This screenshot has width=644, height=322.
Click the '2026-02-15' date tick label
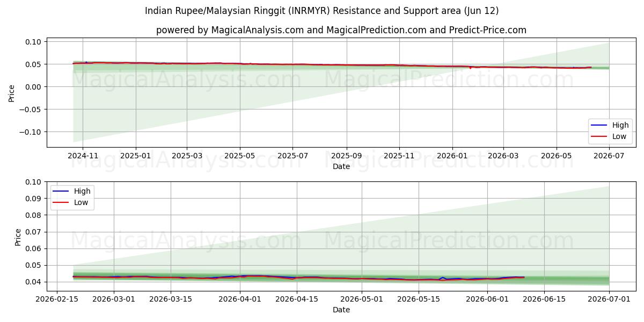[x=57, y=299]
